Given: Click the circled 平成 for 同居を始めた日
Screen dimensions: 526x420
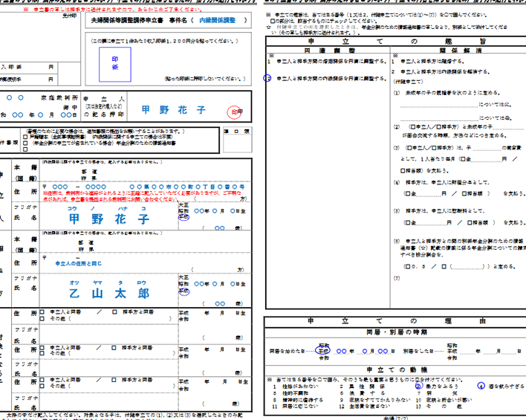Looking at the screenshot, I should pos(323,351).
